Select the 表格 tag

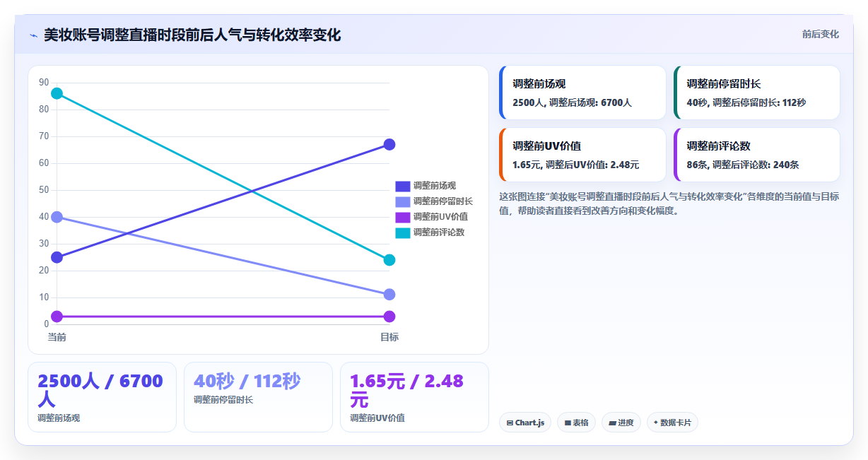point(576,423)
